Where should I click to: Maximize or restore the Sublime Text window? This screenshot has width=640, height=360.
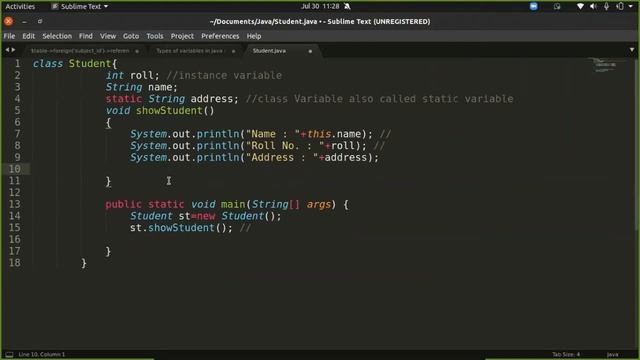tap(40, 21)
